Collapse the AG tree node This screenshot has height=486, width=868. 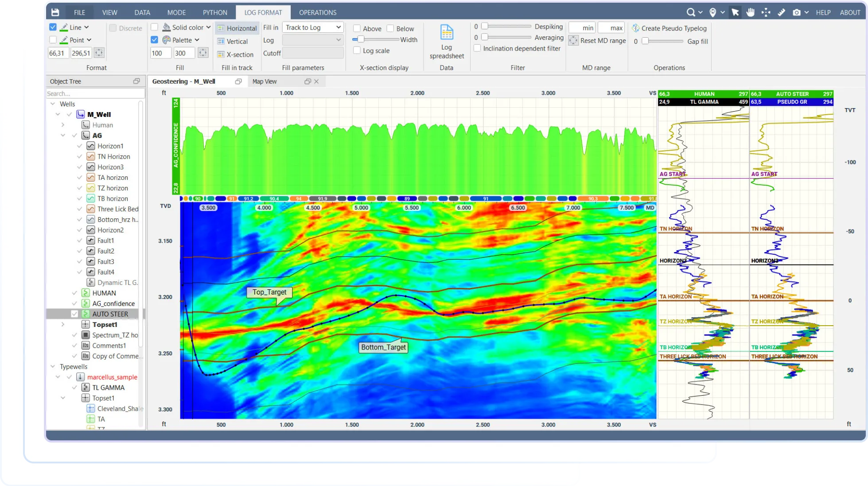coord(63,136)
